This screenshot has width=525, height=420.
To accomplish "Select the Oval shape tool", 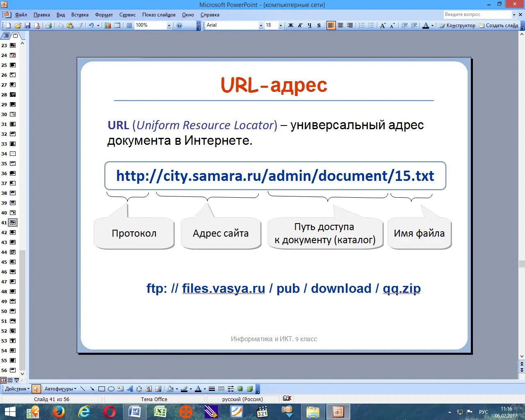I will click(x=111, y=389).
